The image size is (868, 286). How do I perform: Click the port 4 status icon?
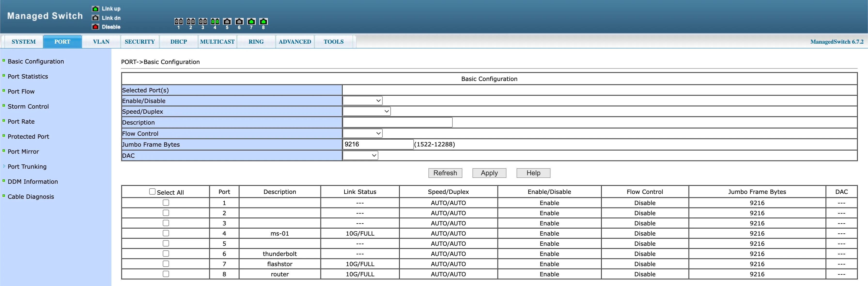[215, 22]
